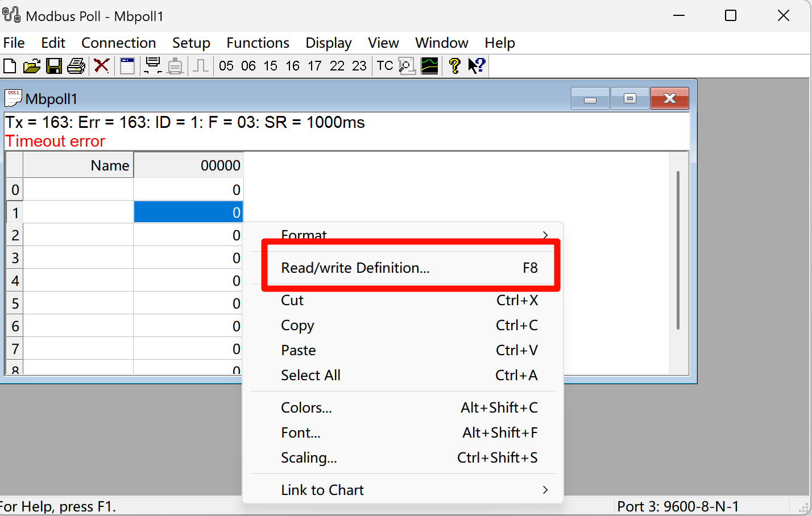Minimize the Mbpoll1 child window
The height and width of the screenshot is (516, 812).
[590, 98]
